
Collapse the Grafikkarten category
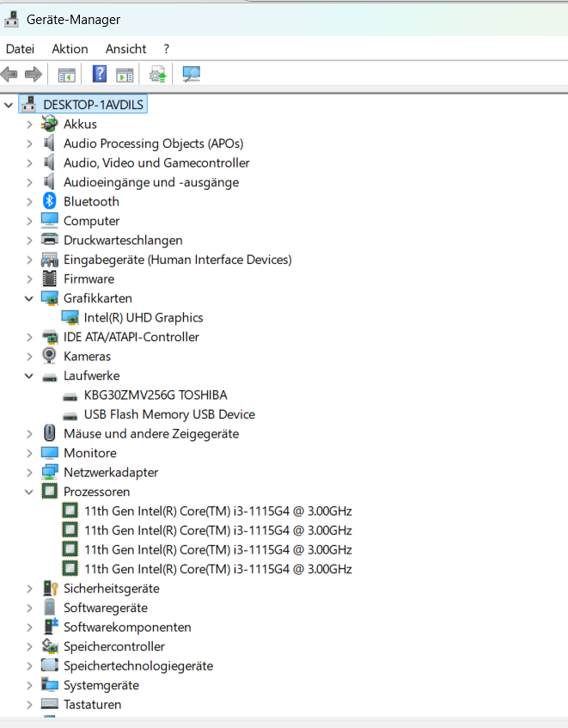pos(29,298)
